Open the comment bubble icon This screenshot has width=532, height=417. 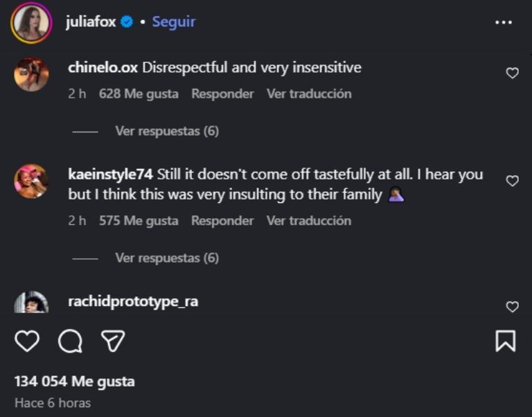click(70, 341)
